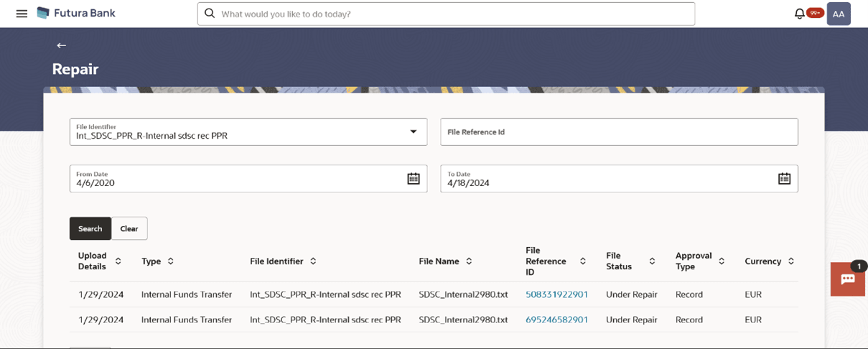This screenshot has width=868, height=349.
Task: Sort table by Upload Details
Action: [x=118, y=261]
